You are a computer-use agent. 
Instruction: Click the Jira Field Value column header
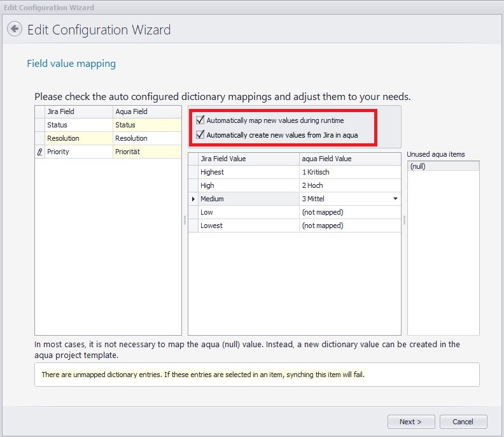(x=248, y=159)
